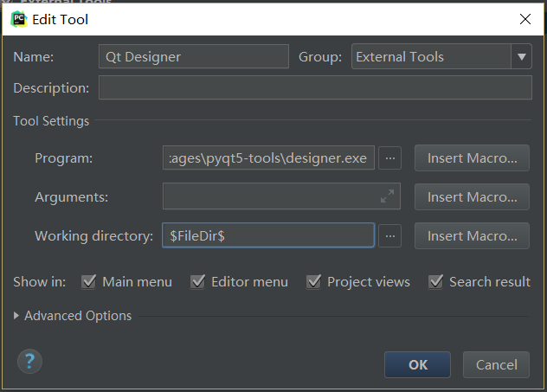This screenshot has width=547, height=392.
Task: Click the Working directory browse ellipsis button
Action: coord(390,235)
